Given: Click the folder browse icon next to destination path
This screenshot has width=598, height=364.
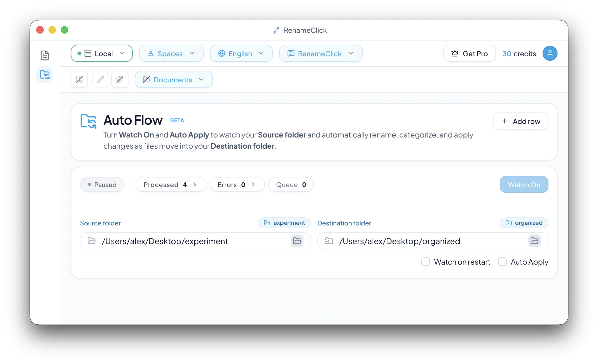Looking at the screenshot, I should pyautogui.click(x=534, y=241).
